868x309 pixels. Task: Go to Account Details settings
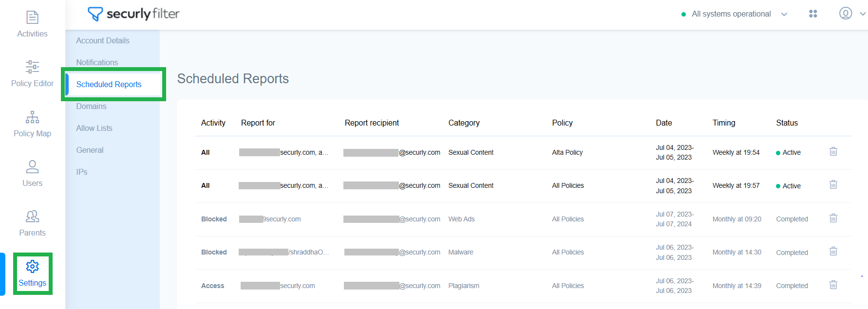pos(103,40)
